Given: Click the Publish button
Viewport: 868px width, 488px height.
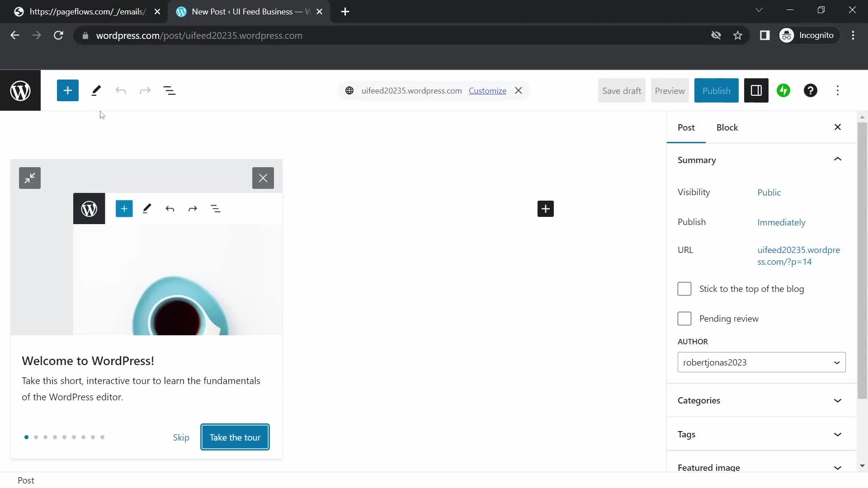Looking at the screenshot, I should point(716,90).
